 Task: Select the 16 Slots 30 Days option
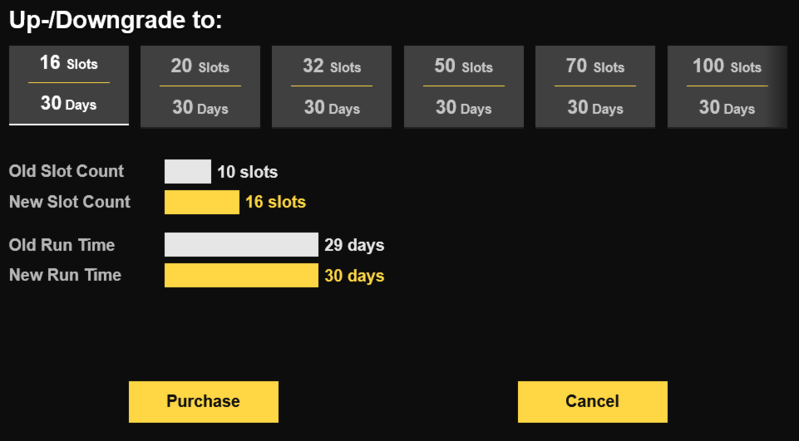69,85
